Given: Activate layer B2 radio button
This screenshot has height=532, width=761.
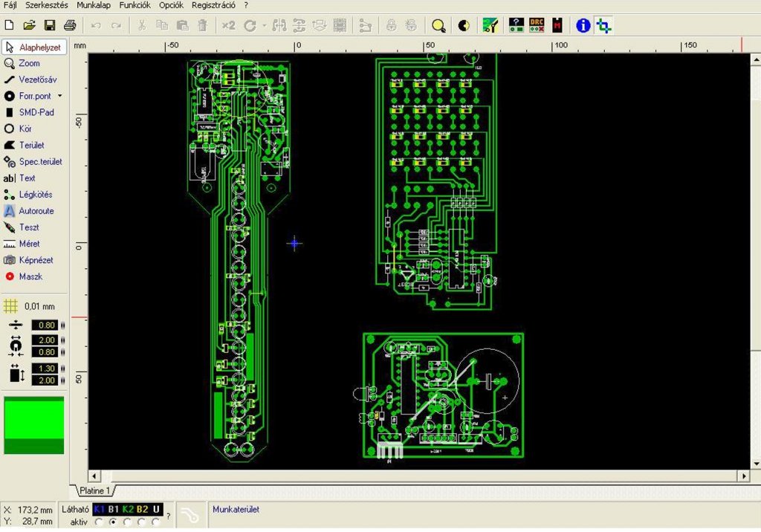Looking at the screenshot, I should pos(142,522).
